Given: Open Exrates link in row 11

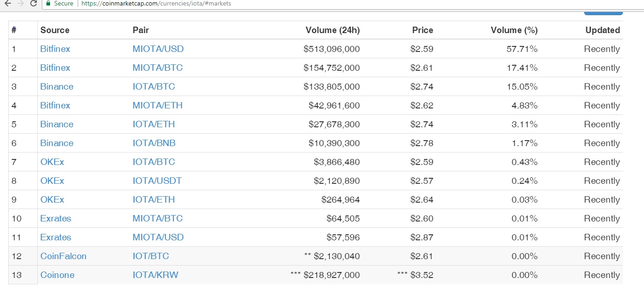Looking at the screenshot, I should pyautogui.click(x=56, y=237).
